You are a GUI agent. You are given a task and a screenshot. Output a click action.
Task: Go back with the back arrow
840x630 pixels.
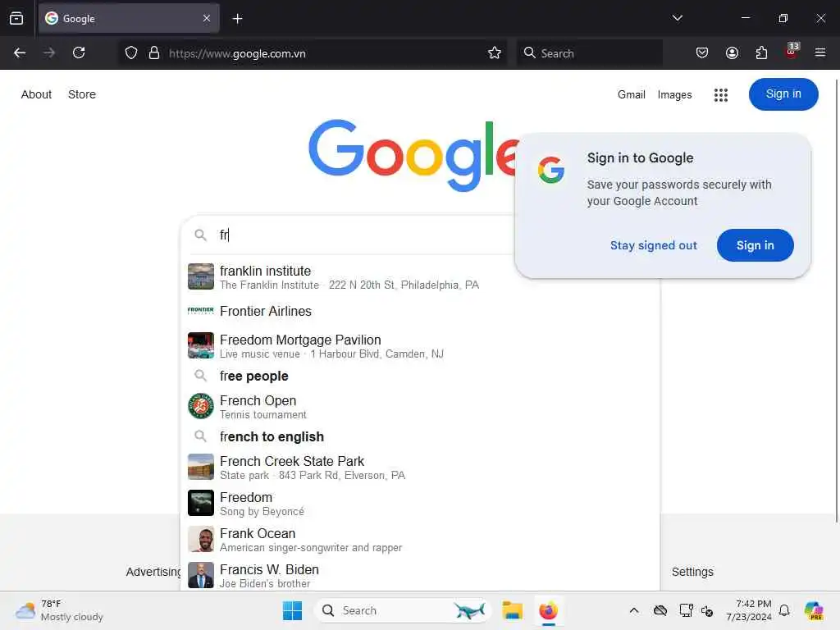(x=20, y=52)
